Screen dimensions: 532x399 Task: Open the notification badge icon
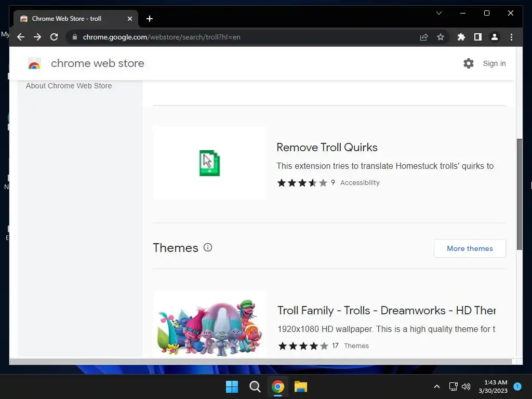click(x=517, y=387)
